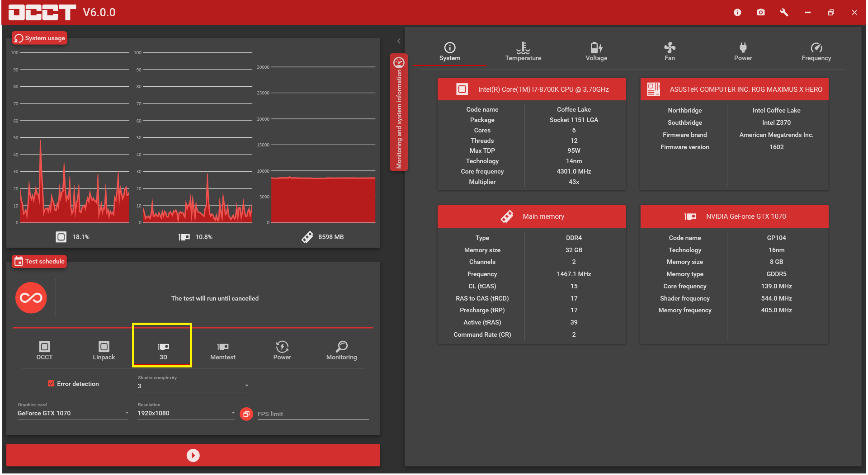Click the 544.0 MHz shader frequency value

776,298
